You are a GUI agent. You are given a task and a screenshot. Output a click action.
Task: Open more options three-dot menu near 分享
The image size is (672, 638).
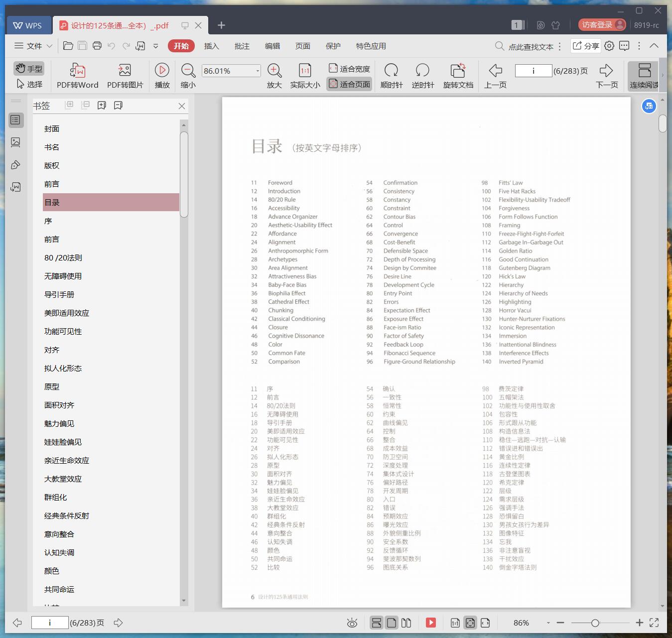(x=639, y=46)
